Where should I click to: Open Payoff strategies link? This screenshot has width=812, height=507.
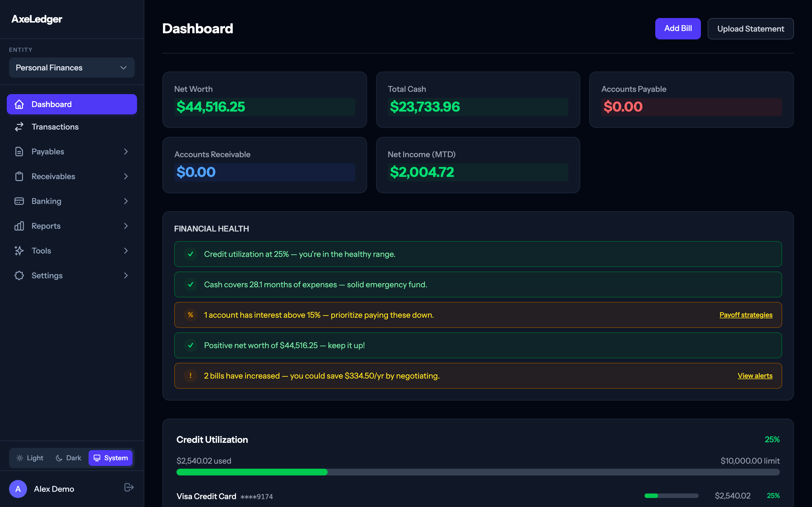pos(746,315)
